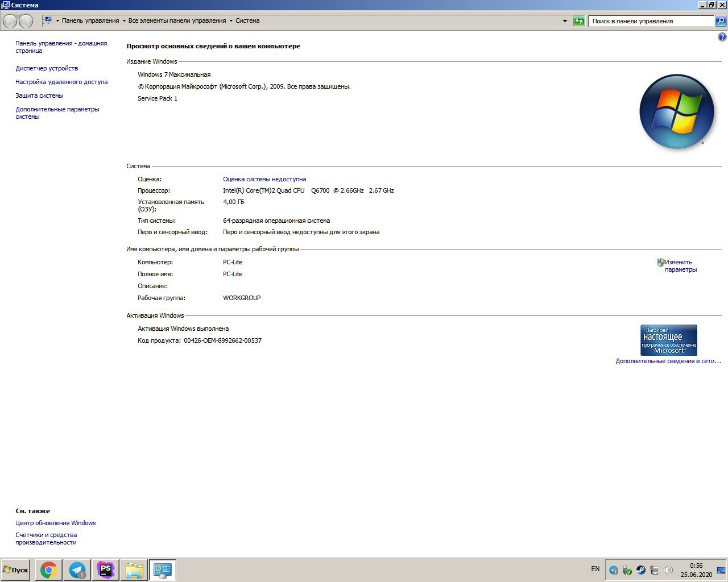Click the Show Desktop button

[x=721, y=570]
